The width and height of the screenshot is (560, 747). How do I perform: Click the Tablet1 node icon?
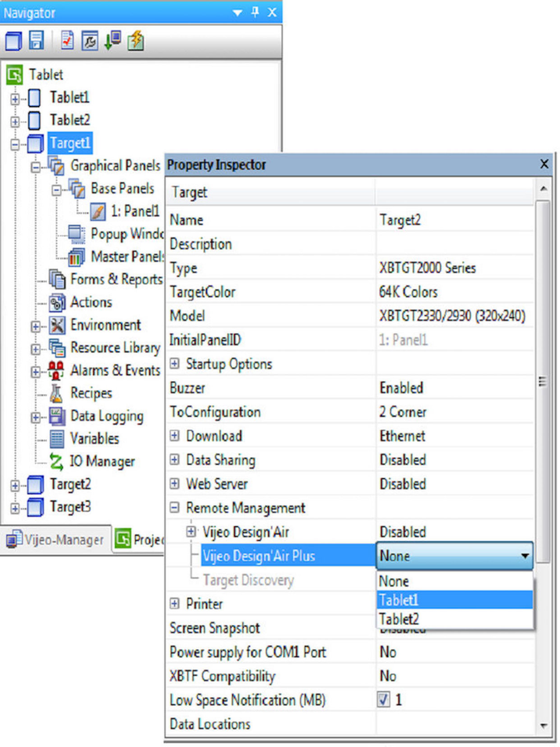click(x=34, y=97)
